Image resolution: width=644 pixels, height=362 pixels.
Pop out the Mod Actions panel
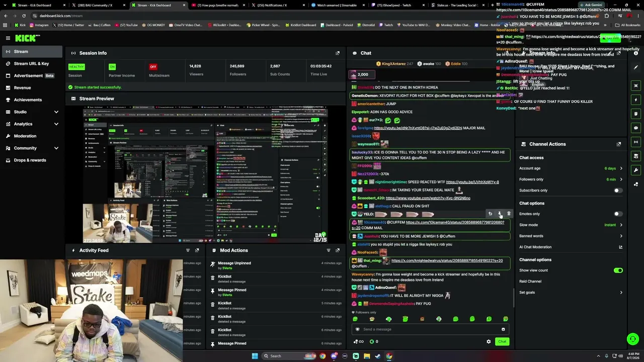[x=338, y=250]
